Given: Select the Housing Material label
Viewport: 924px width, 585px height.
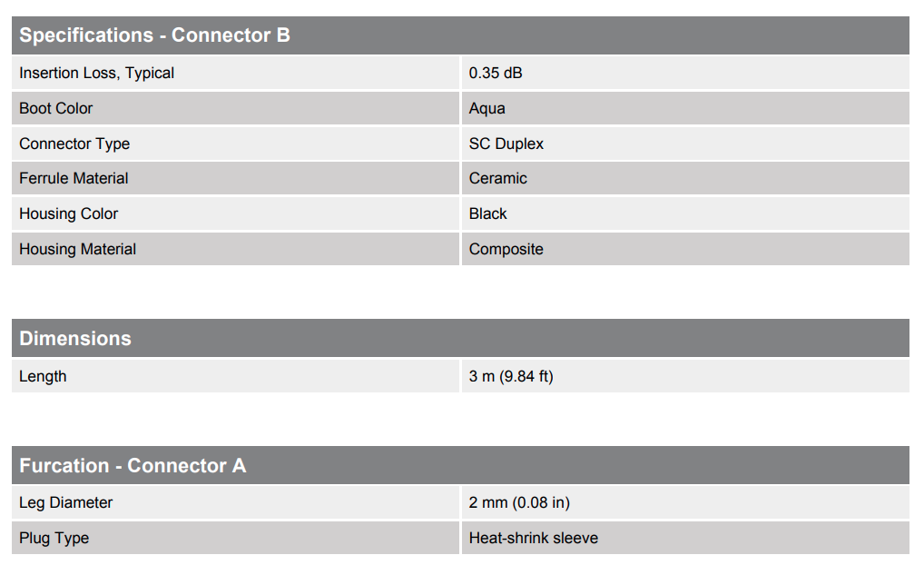Looking at the screenshot, I should (78, 249).
